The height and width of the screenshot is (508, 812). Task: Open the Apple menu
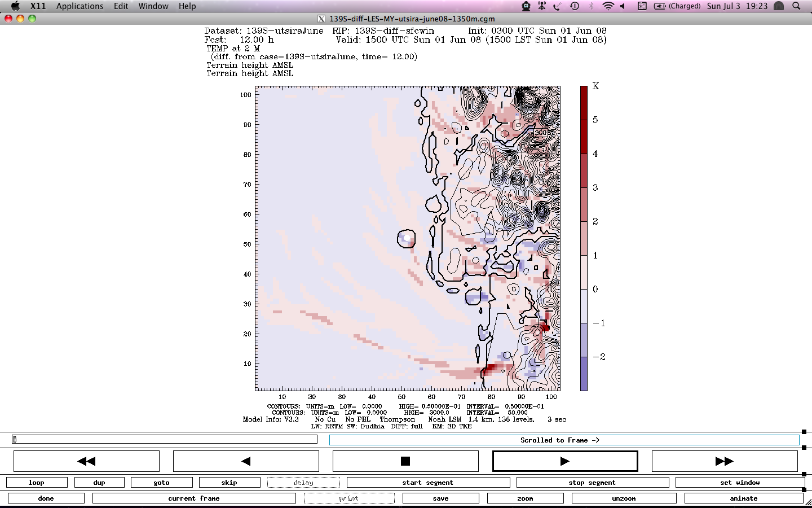tap(15, 6)
